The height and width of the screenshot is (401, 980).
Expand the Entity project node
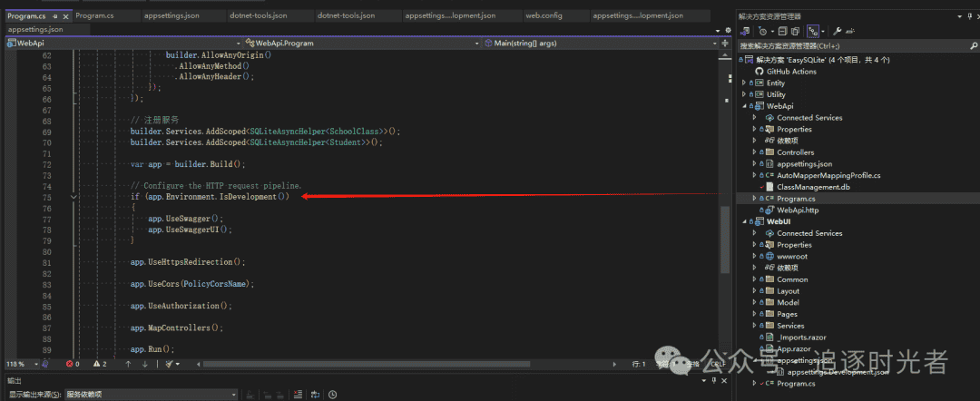(745, 83)
